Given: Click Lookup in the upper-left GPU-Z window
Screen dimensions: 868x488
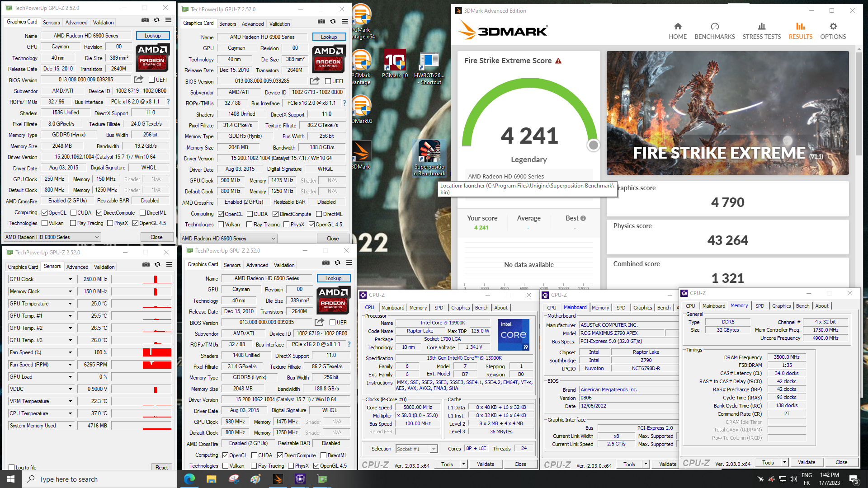Looking at the screenshot, I should (152, 36).
